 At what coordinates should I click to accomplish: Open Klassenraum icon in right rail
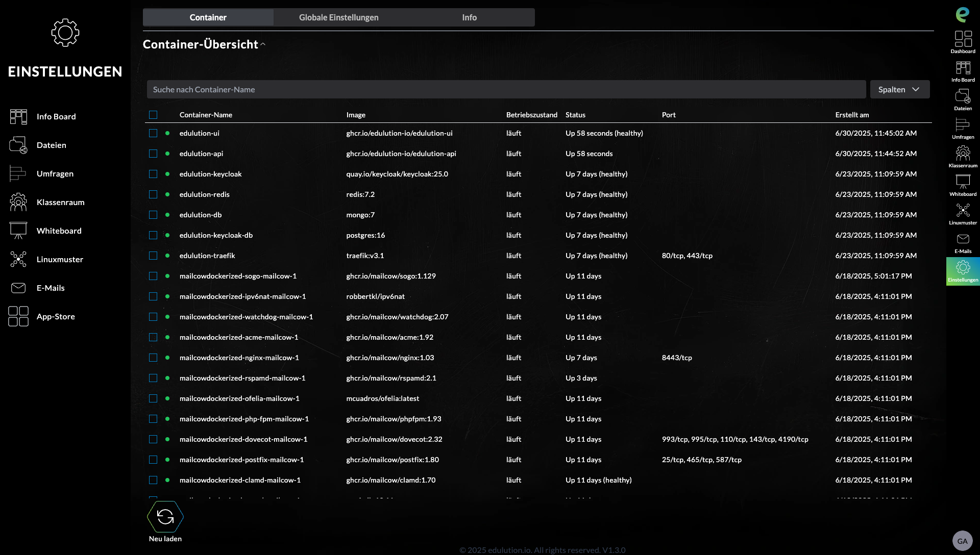point(963,154)
